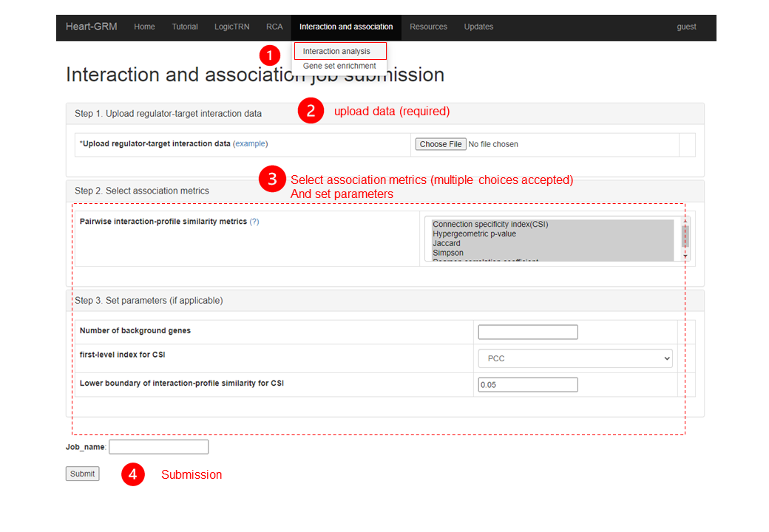Open the first-level index for CSI dropdown
Screen dimensions: 769x532
(575, 358)
